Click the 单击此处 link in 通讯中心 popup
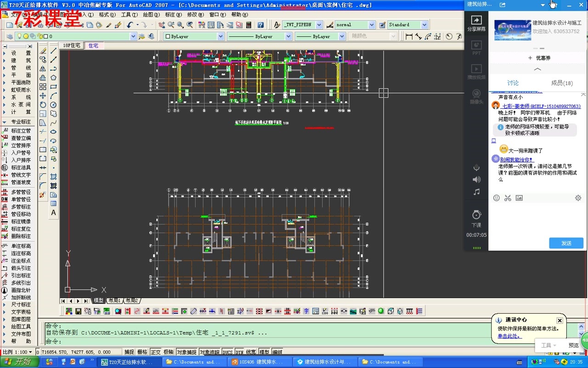 point(510,336)
